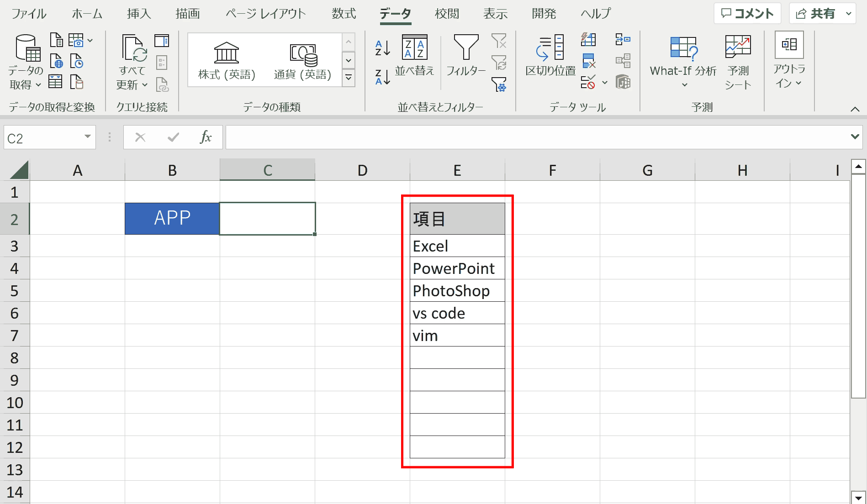Screen dimensions: 867x504
Task: Click the connection Properties icon
Action: point(162,63)
